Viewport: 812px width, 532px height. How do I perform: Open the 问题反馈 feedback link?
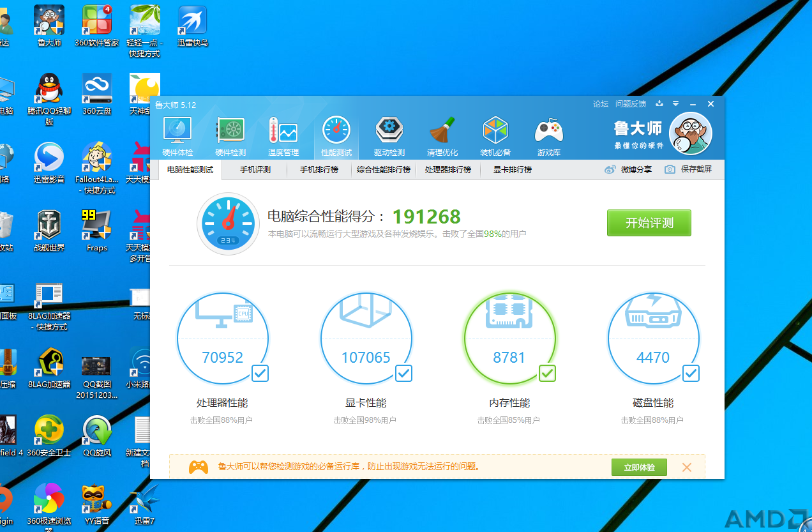[x=631, y=103]
